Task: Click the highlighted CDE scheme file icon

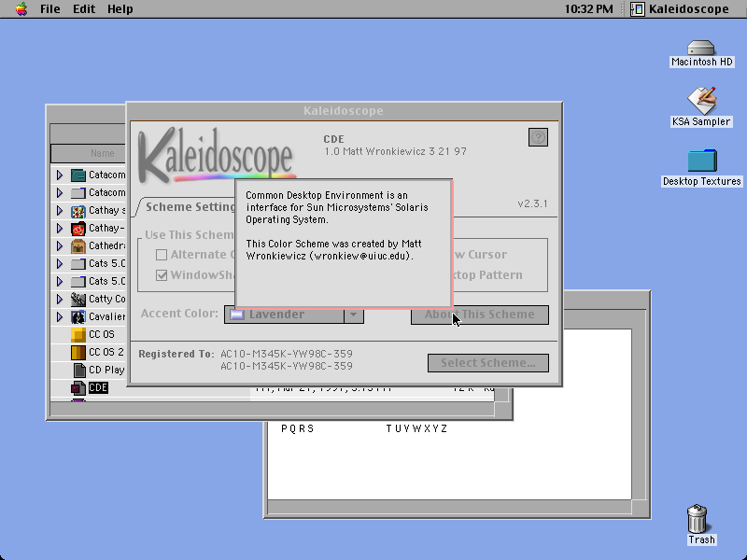Action: [x=78, y=388]
